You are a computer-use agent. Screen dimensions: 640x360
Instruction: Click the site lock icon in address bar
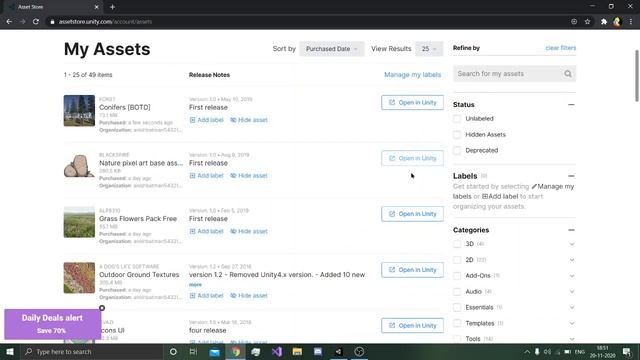[x=52, y=22]
